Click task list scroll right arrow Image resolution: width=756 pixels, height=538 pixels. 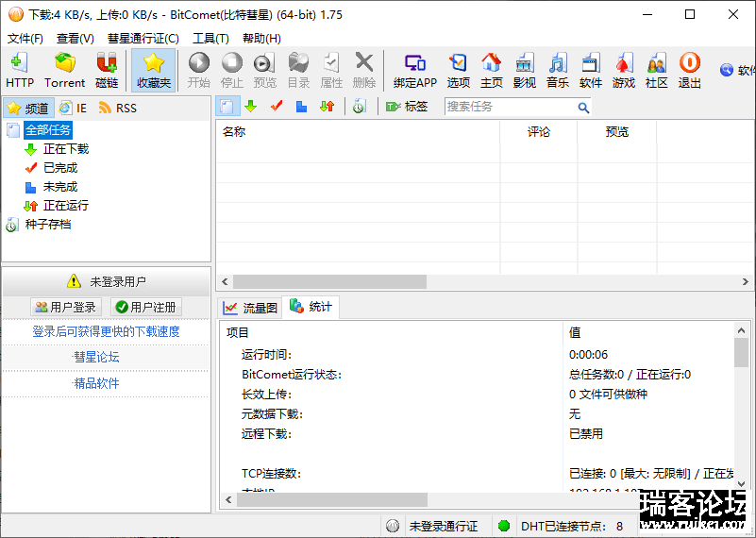click(746, 281)
